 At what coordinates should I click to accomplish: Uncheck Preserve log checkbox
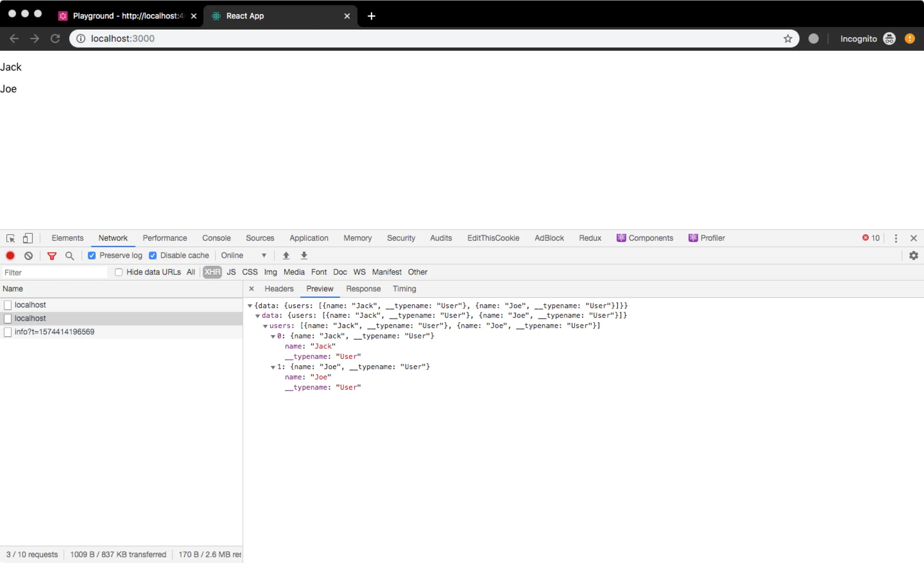pyautogui.click(x=92, y=256)
